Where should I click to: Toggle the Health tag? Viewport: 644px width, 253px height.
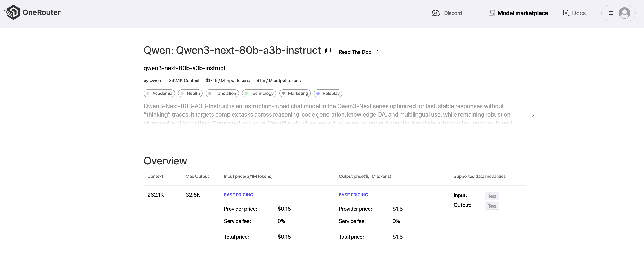click(x=190, y=93)
